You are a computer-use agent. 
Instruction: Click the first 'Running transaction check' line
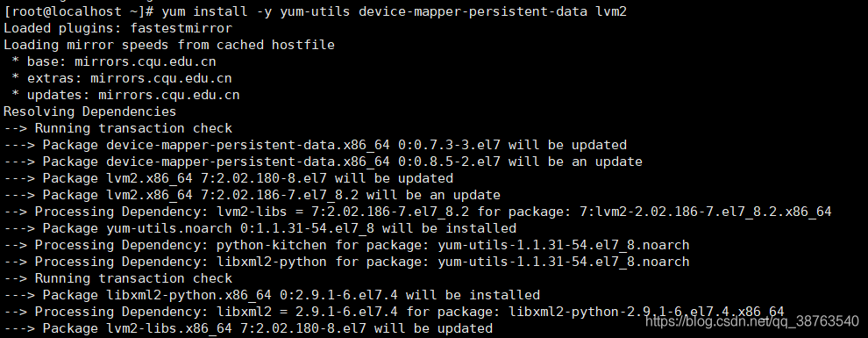(117, 128)
